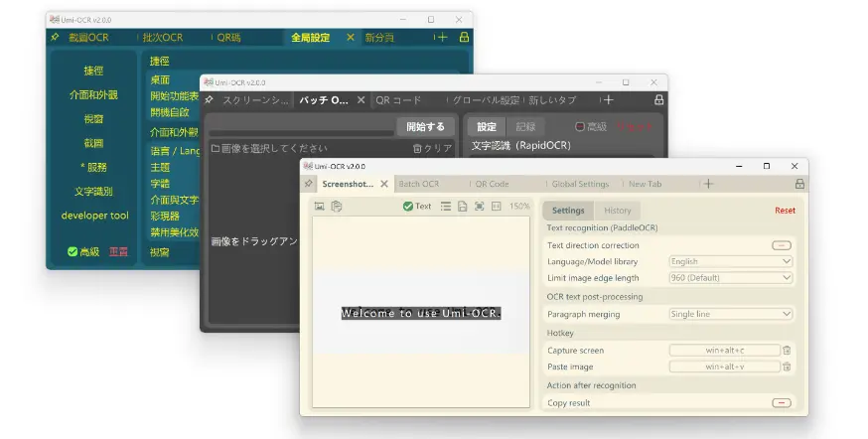Open the Language/Model library dropdown
The height and width of the screenshot is (439, 868).
731,261
